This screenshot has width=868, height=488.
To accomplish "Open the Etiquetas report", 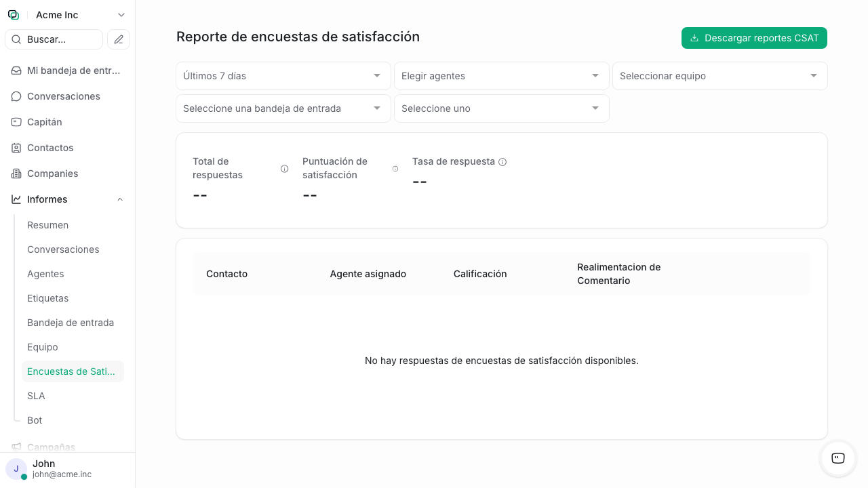I will [46, 298].
